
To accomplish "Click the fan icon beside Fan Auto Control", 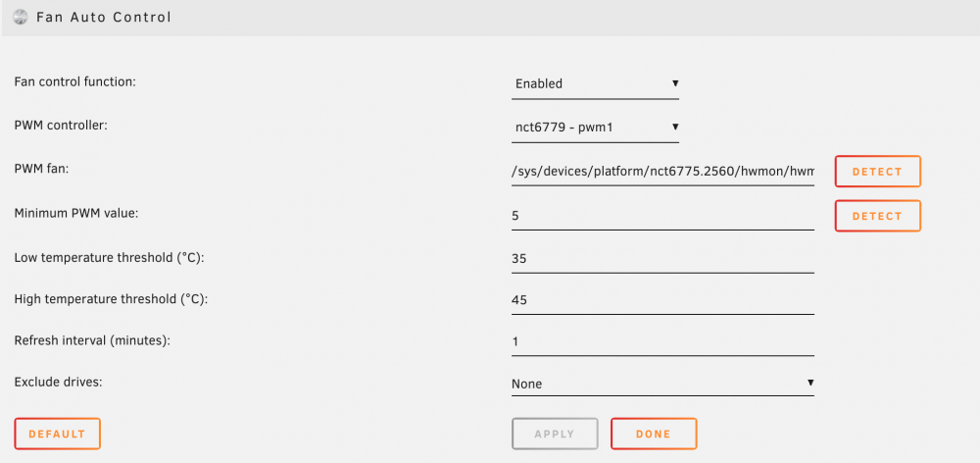I will click(x=21, y=18).
